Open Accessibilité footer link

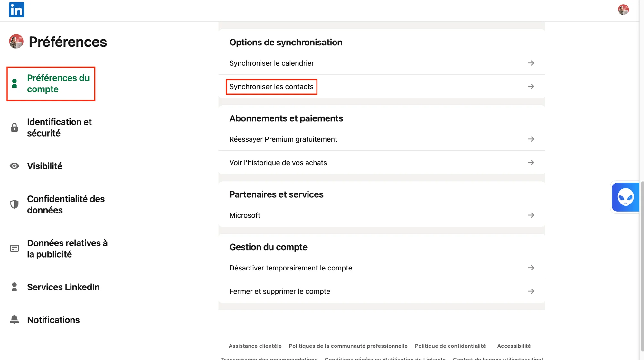(514, 346)
